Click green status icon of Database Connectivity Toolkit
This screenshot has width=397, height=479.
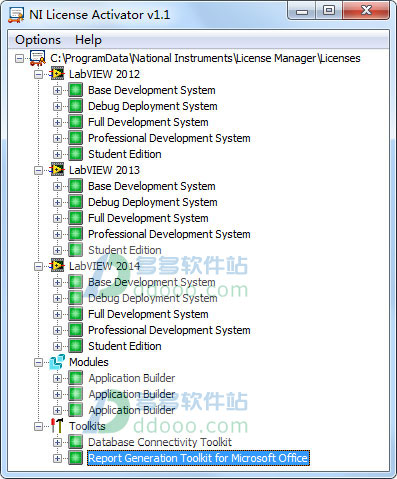point(76,442)
